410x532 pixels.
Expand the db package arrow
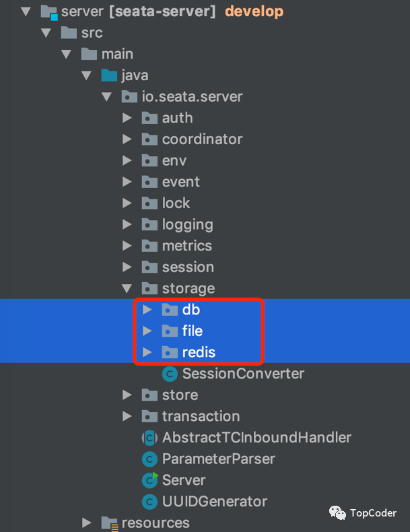point(147,310)
